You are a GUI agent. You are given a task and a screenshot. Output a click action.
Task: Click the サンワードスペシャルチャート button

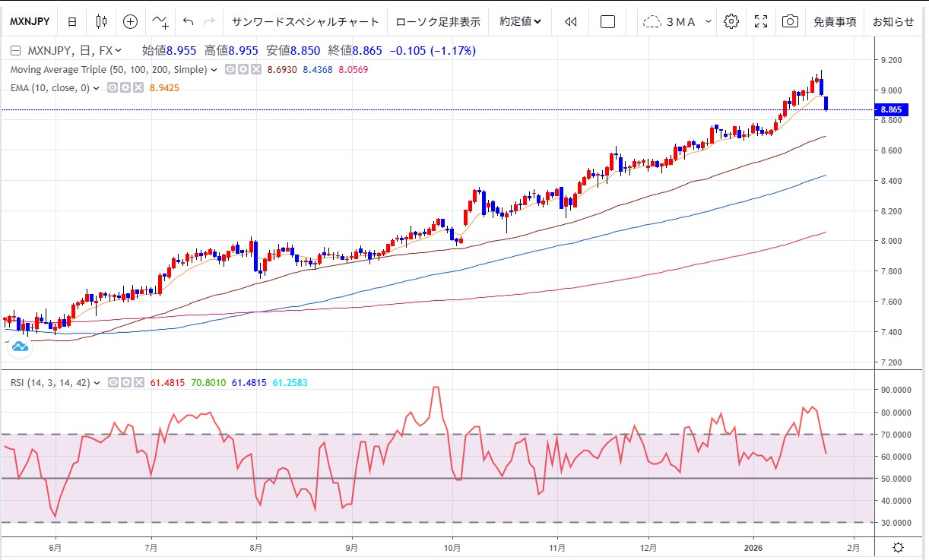(x=306, y=21)
